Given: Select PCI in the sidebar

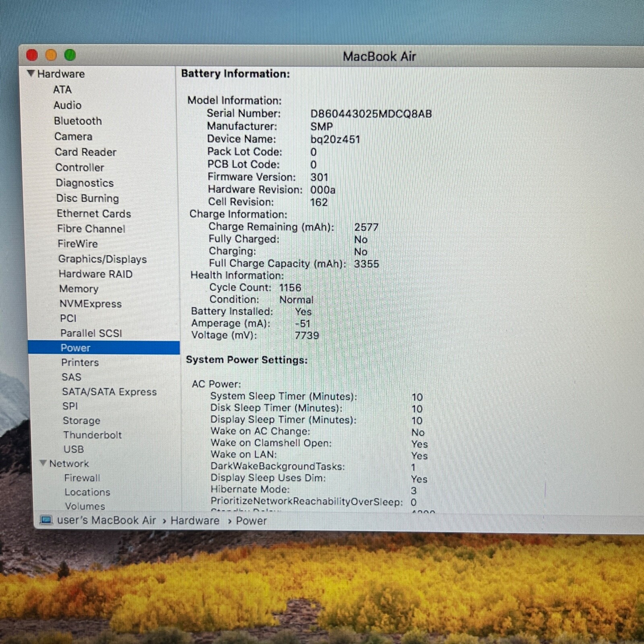Looking at the screenshot, I should click(x=68, y=318).
